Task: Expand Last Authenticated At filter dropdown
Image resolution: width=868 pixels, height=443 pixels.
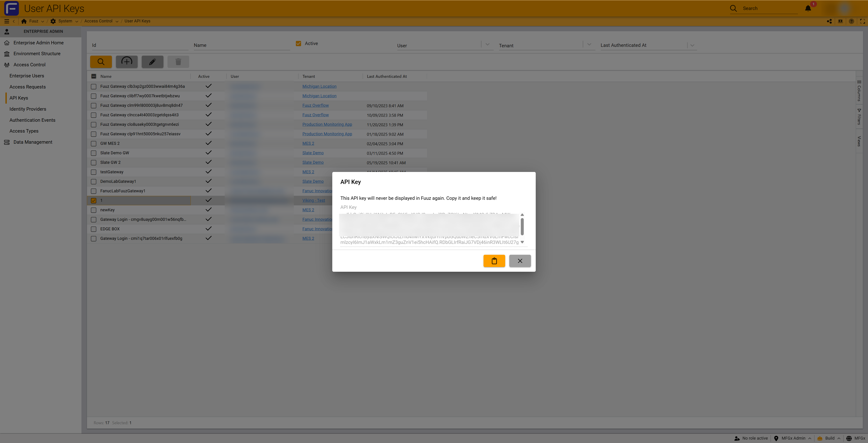Action: 692,45
